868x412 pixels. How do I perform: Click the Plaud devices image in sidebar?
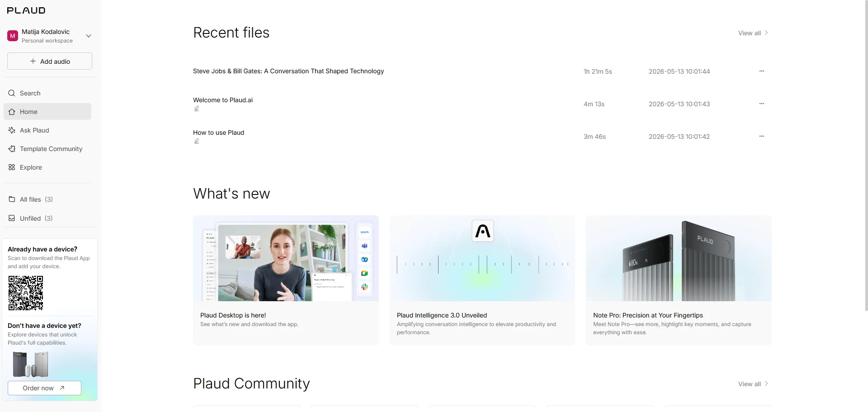click(x=30, y=365)
